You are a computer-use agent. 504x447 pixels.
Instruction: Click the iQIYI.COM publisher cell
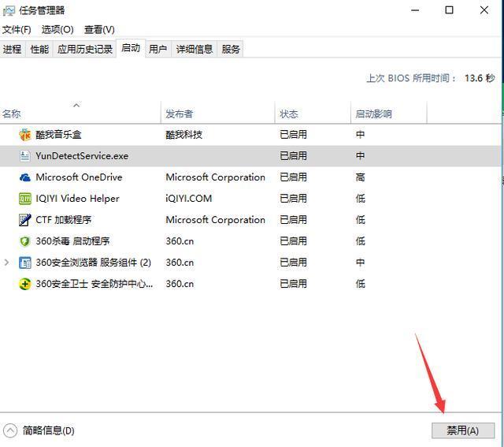(x=189, y=199)
